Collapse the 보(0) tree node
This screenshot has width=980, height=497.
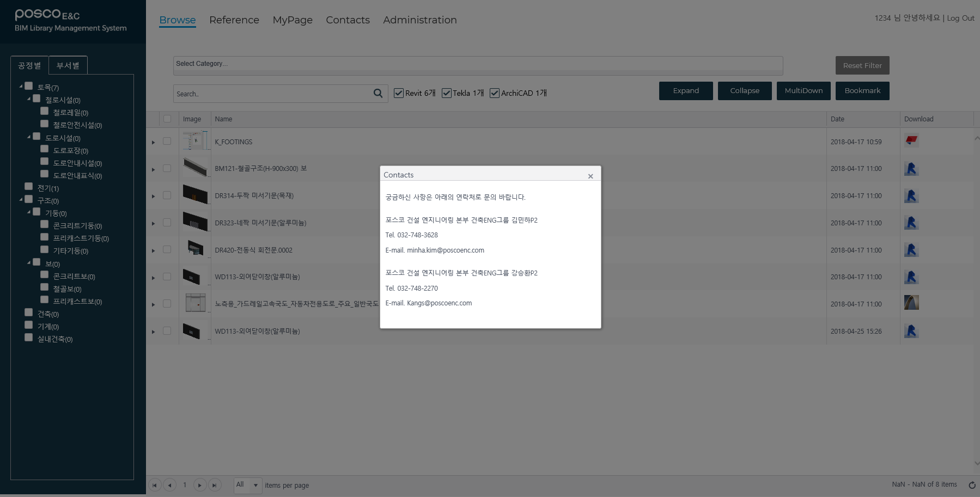[29, 262]
